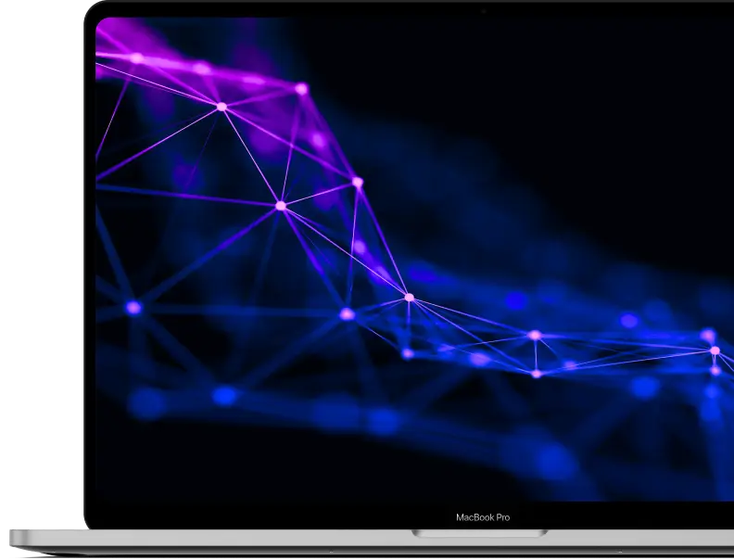This screenshot has height=560, width=734.
Task: Select the bright pink node where the thin white lines converge
Action: (409, 298)
